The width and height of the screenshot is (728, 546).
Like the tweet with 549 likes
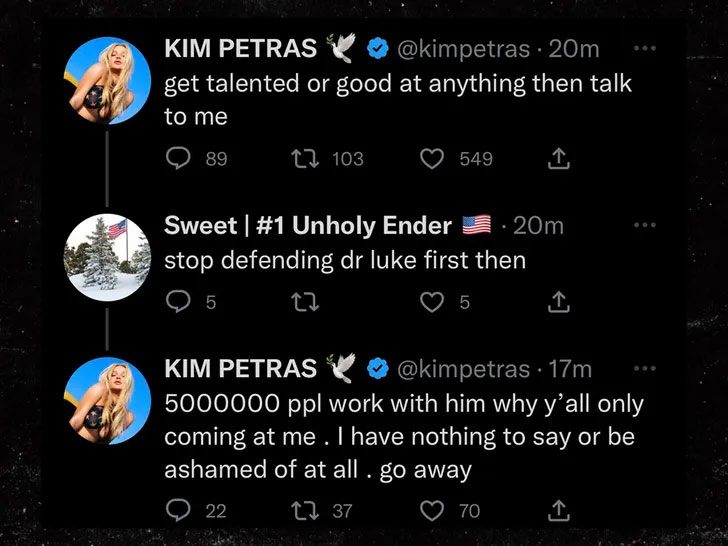(432, 159)
